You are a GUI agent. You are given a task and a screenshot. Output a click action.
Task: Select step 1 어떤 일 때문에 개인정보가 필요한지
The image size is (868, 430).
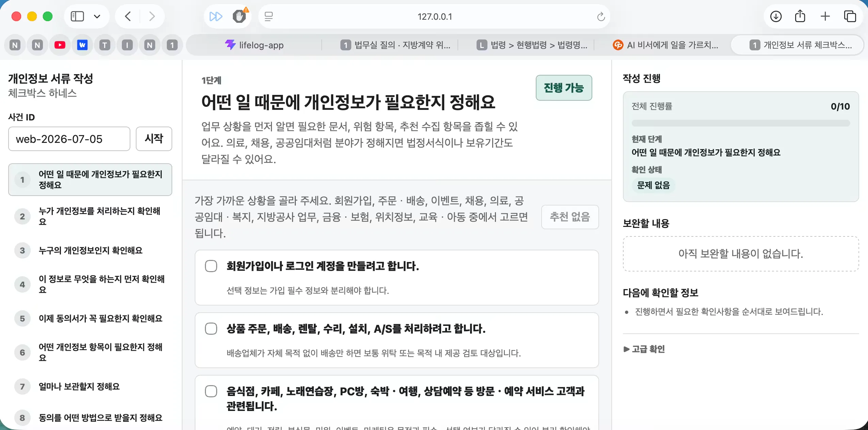pyautogui.click(x=90, y=180)
